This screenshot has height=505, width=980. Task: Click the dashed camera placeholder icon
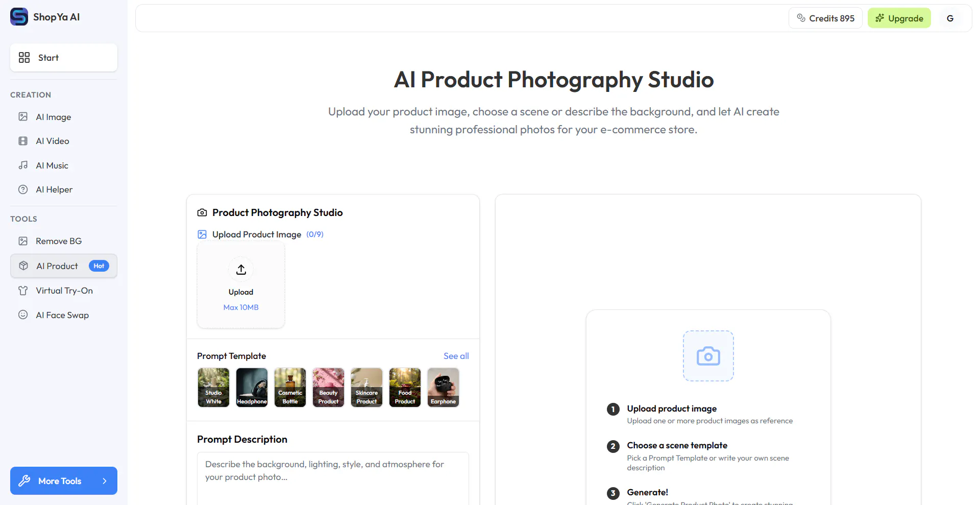coord(708,356)
